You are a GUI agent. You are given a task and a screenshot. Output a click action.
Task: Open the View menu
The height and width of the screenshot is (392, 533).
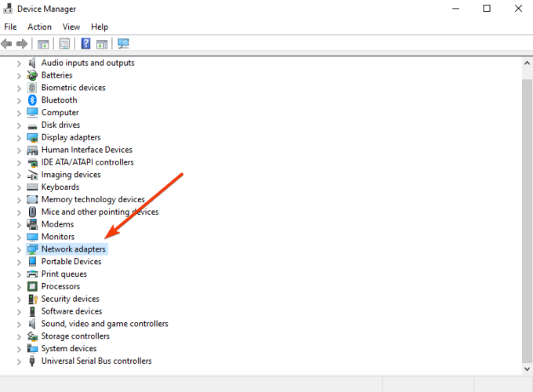pos(71,27)
